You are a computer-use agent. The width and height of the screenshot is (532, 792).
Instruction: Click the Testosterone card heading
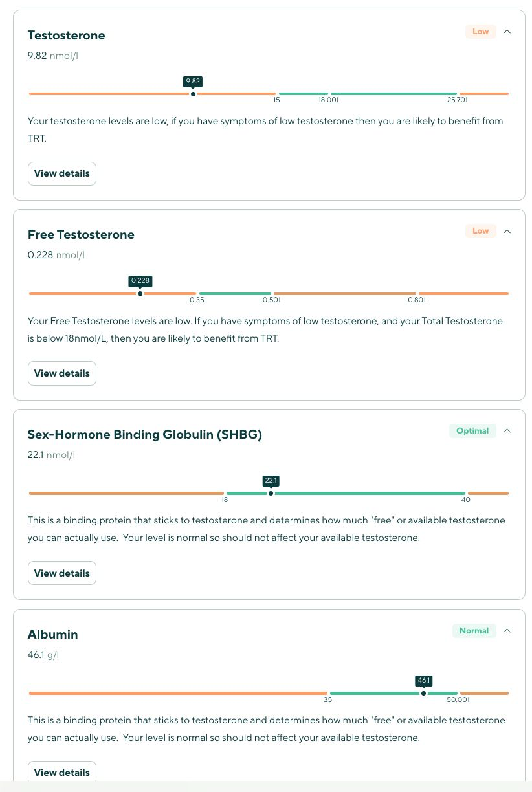(x=66, y=35)
